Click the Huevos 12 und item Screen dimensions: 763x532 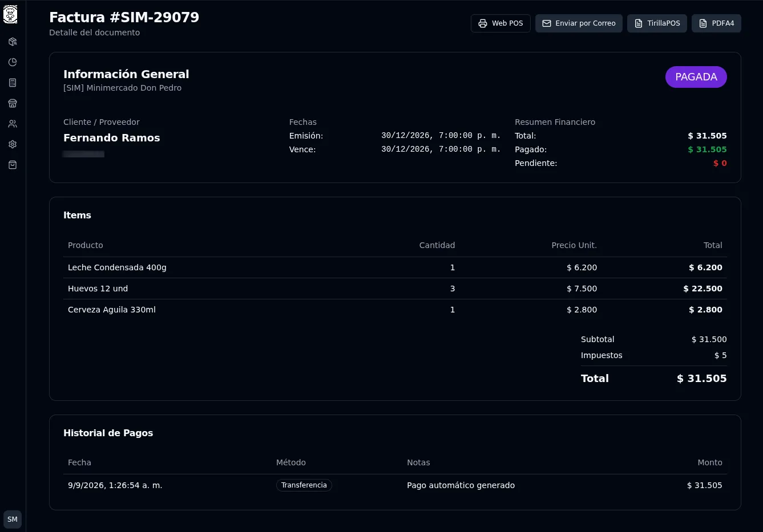98,289
